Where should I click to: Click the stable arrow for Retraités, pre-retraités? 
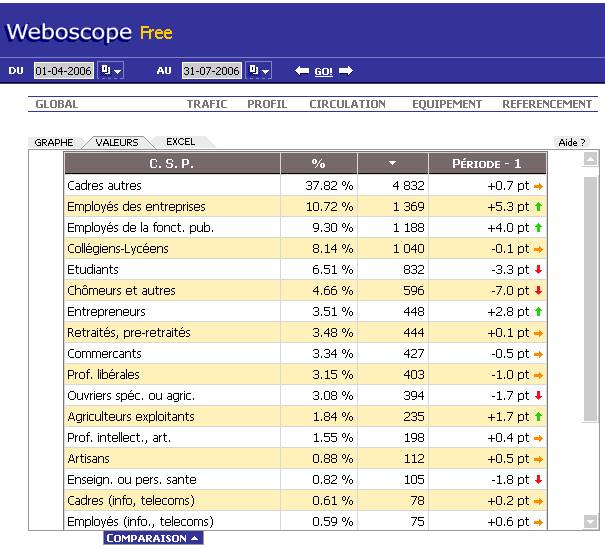pos(538,333)
